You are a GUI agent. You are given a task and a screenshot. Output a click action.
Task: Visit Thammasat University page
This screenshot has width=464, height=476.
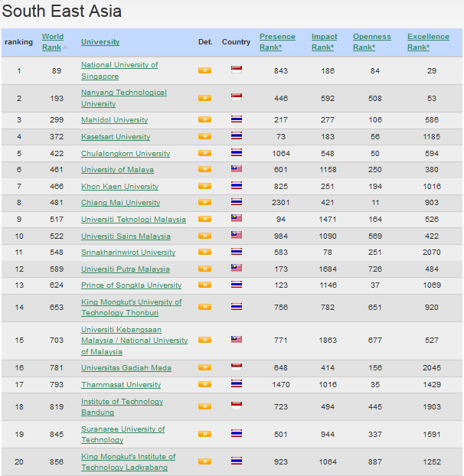[121, 385]
